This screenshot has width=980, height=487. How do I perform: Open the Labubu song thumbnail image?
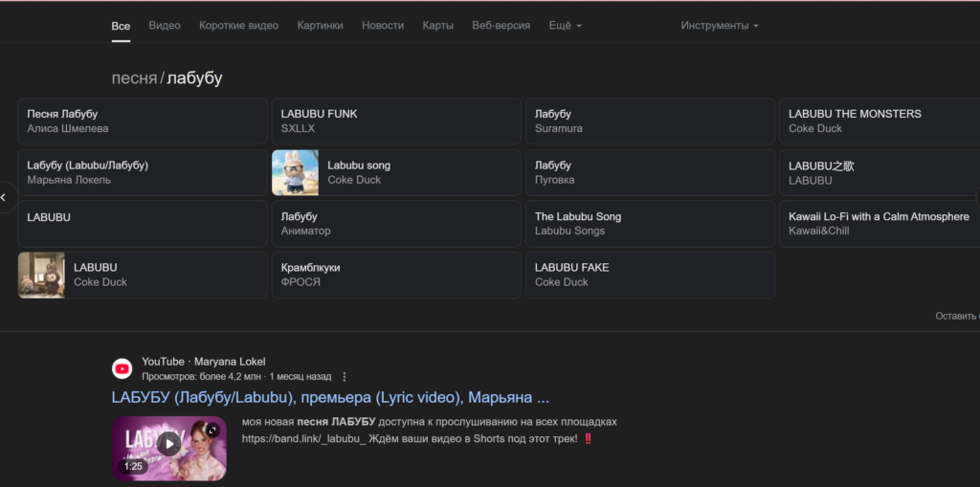click(295, 172)
